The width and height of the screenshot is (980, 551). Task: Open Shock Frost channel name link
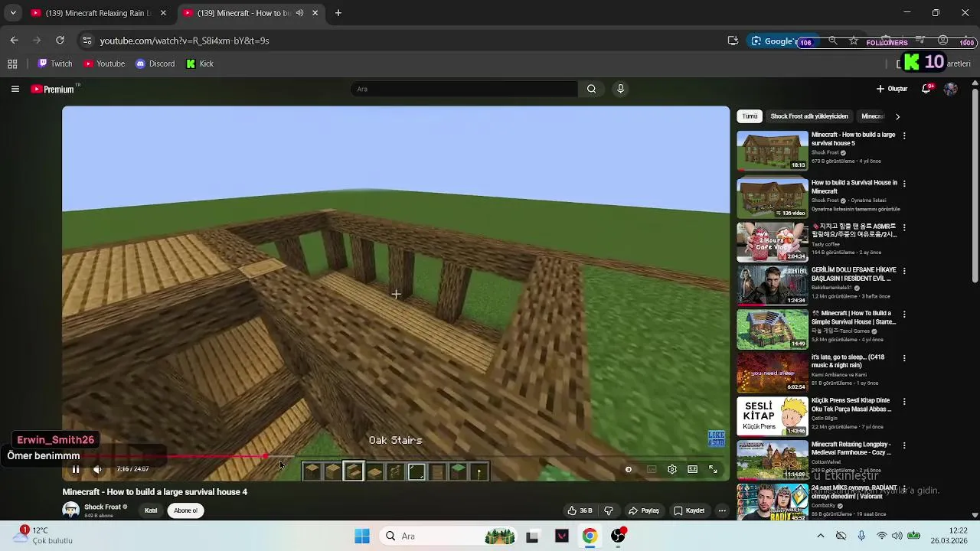click(103, 507)
